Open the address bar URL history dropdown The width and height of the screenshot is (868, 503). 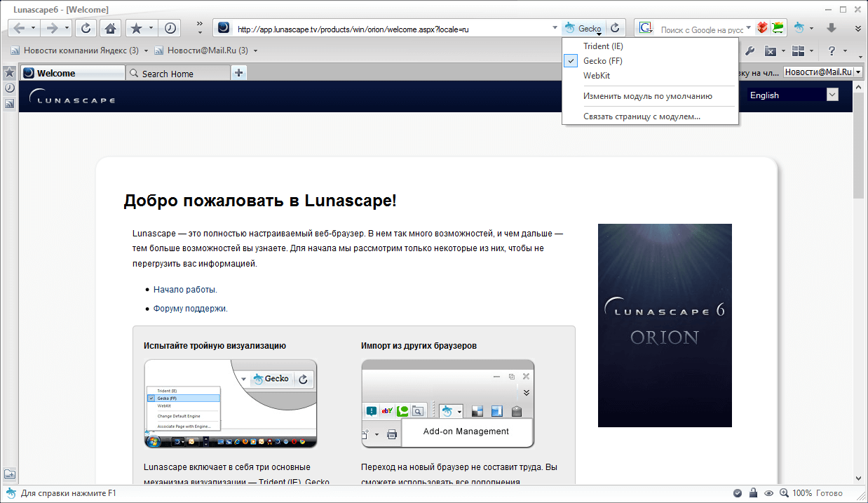pyautogui.click(x=555, y=28)
